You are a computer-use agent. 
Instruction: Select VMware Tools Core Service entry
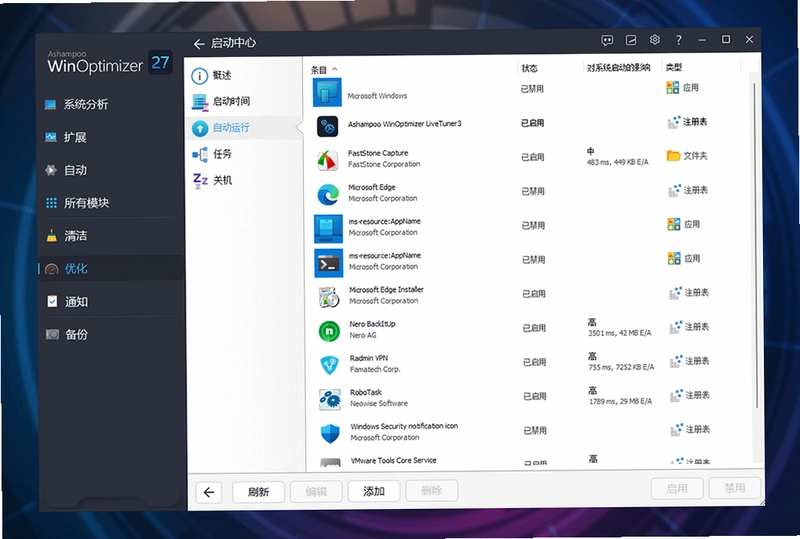(393, 460)
